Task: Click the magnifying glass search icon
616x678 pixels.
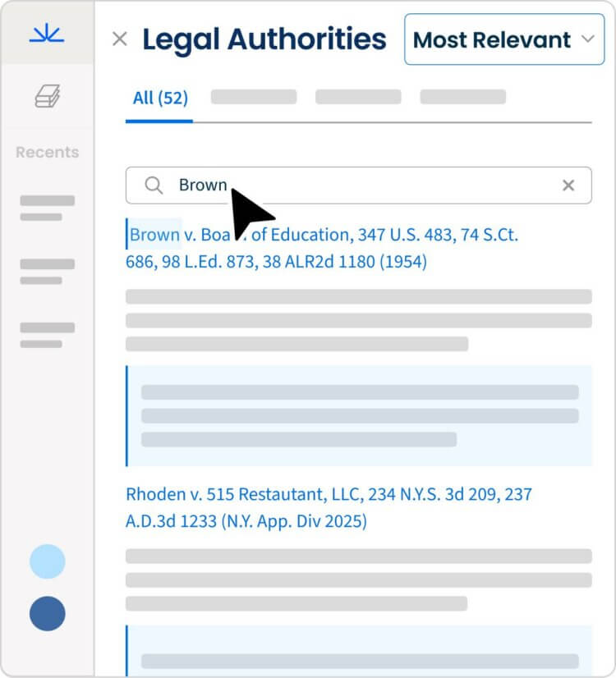Action: click(x=154, y=186)
